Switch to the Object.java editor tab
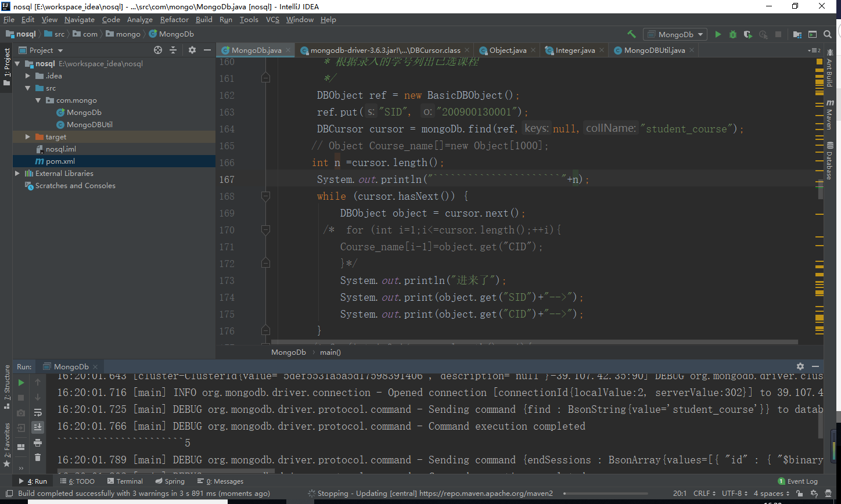The width and height of the screenshot is (841, 504). pos(507,51)
